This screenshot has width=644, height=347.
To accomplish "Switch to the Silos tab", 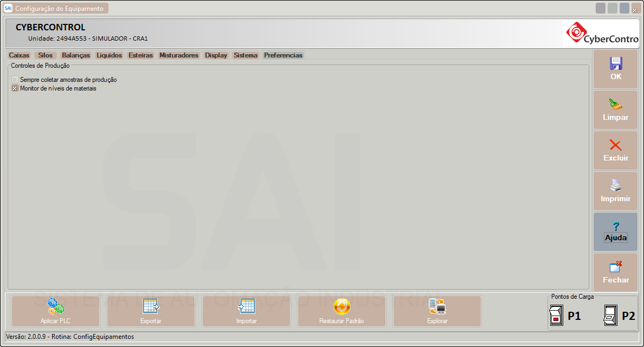I will 46,55.
